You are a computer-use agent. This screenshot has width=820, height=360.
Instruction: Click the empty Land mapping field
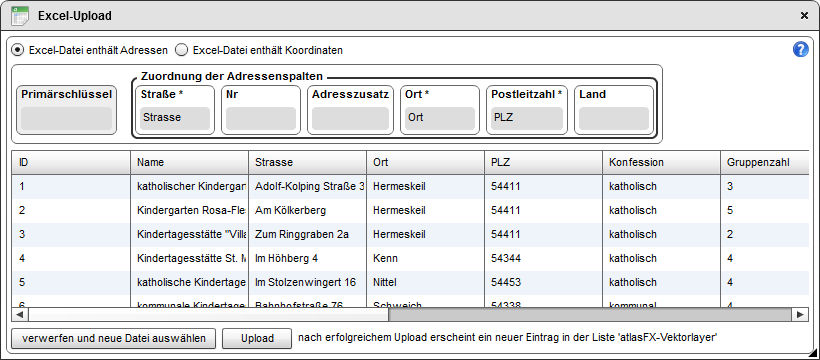[613, 118]
